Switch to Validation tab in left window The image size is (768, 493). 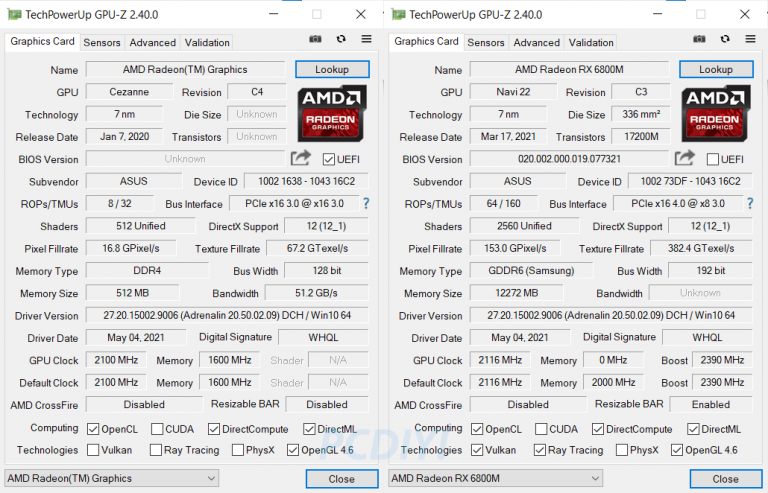(207, 43)
